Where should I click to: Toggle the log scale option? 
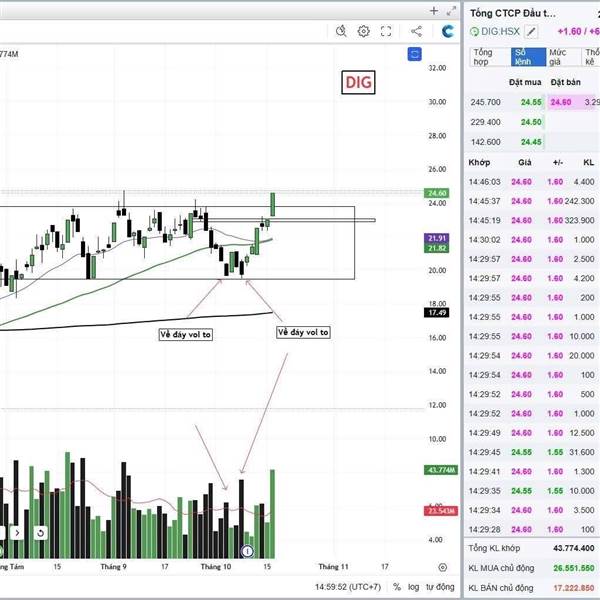413,587
